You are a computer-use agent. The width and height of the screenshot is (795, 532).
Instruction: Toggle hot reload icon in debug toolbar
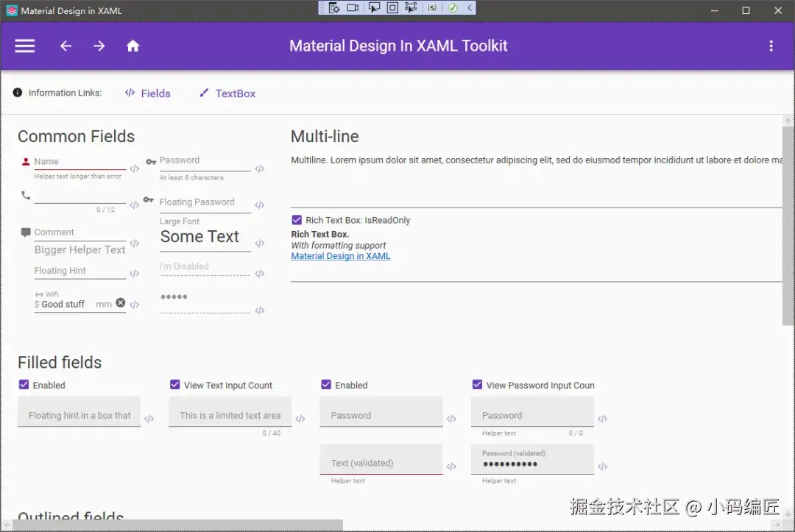432,7
